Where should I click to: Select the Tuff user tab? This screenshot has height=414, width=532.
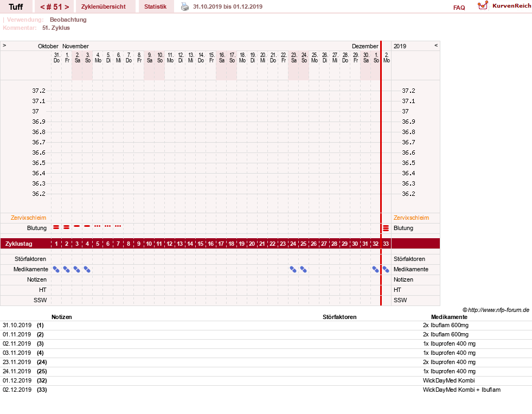click(x=16, y=7)
